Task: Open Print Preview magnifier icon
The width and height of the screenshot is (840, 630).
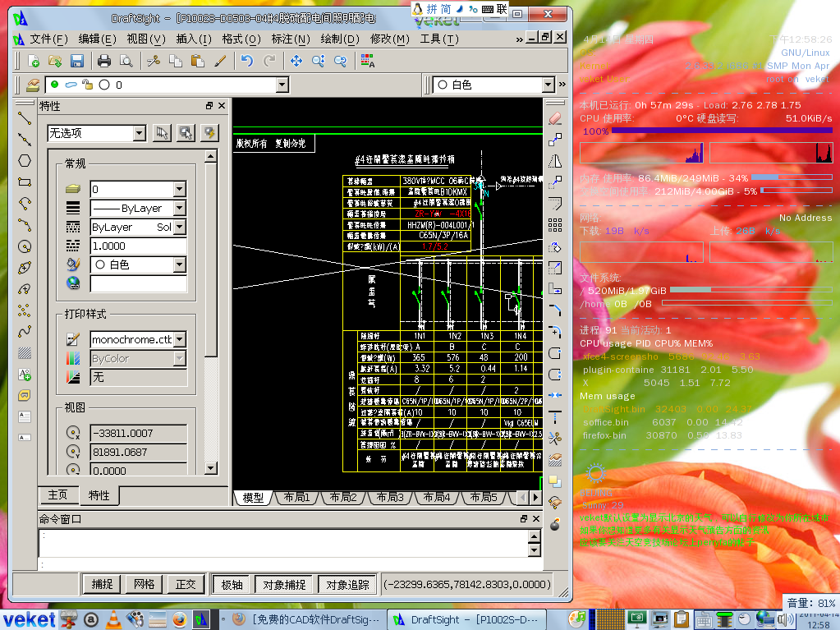Action: click(126, 61)
